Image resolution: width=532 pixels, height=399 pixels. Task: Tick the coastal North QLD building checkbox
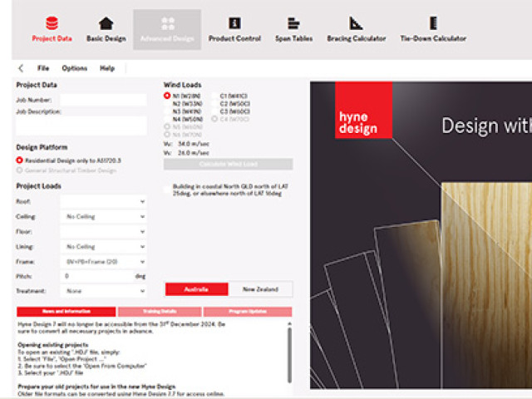tap(168, 187)
